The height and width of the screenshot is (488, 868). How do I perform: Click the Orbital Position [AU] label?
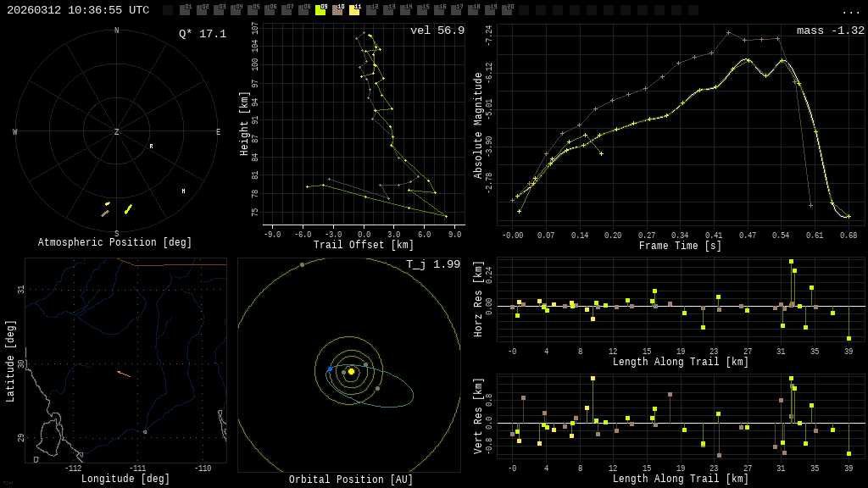(x=351, y=480)
